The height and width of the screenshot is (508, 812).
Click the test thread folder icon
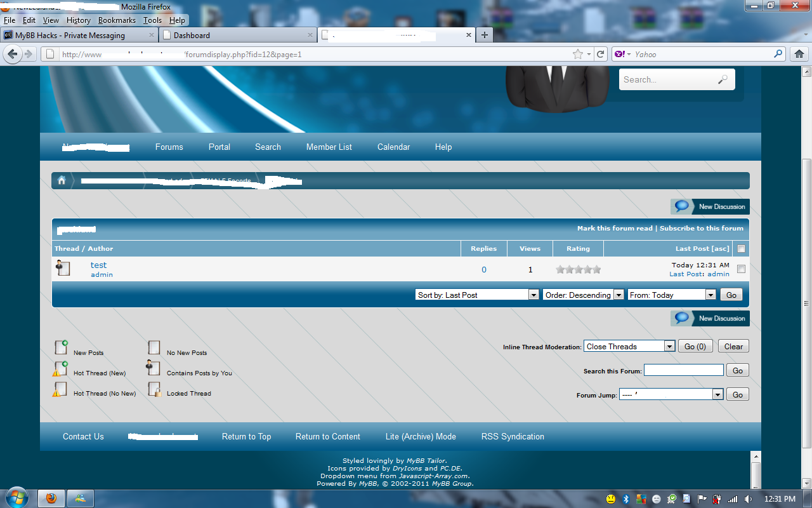click(63, 268)
